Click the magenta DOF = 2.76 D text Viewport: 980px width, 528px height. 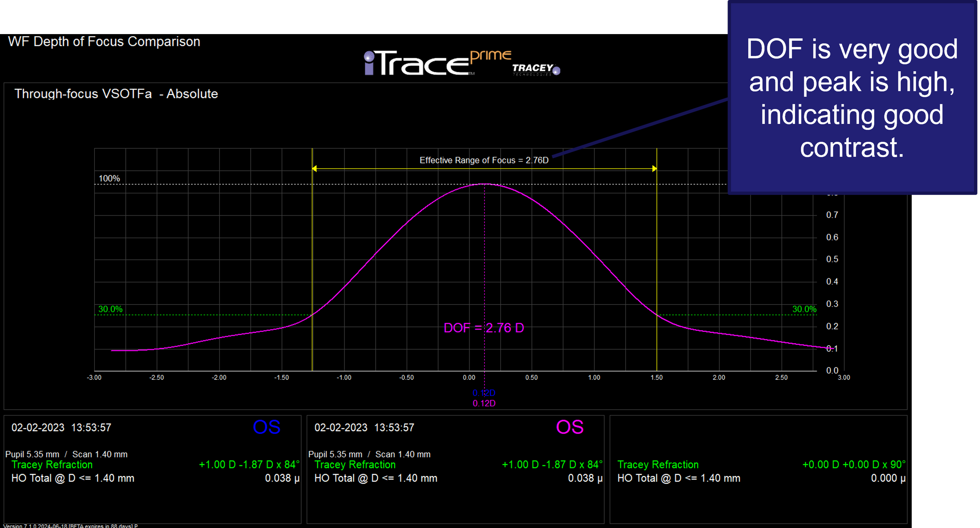tap(483, 328)
